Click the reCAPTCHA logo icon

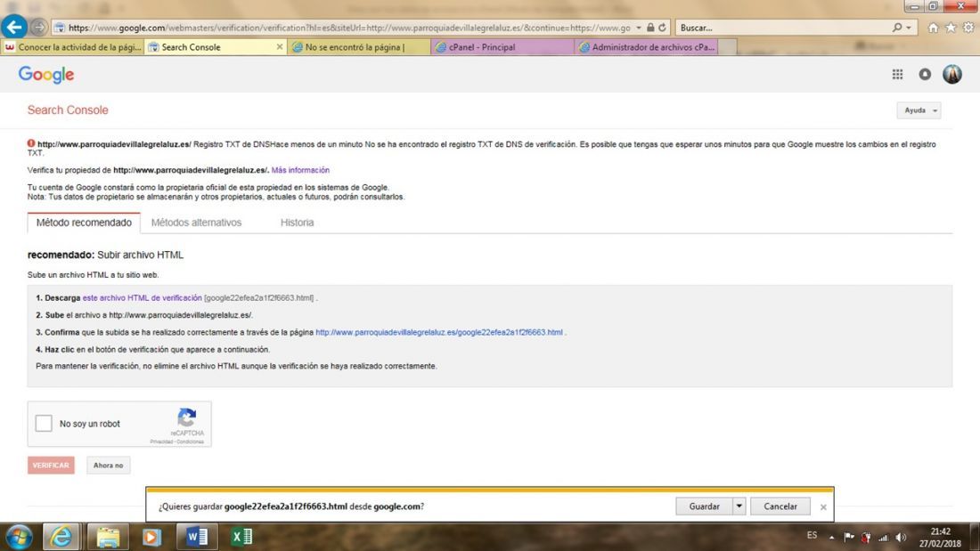coord(187,417)
